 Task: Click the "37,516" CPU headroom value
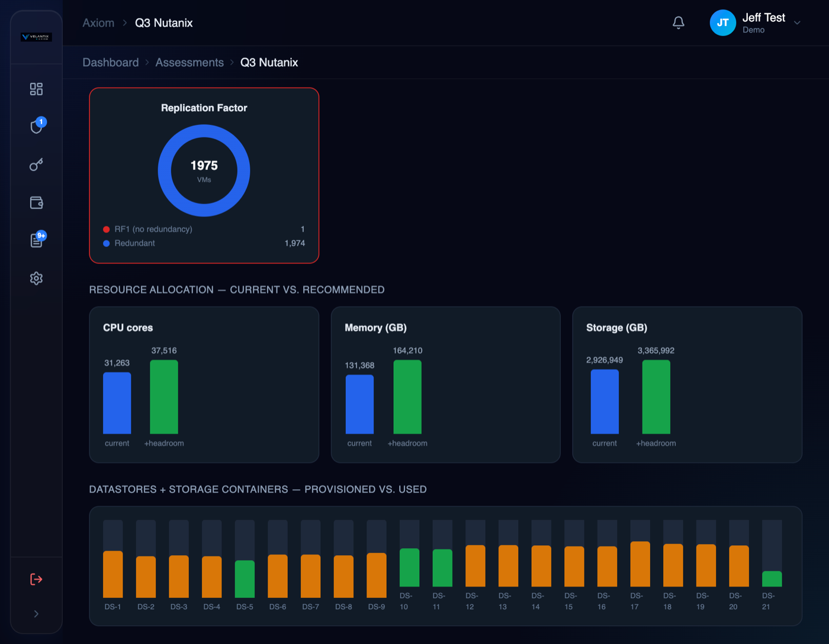pos(164,350)
